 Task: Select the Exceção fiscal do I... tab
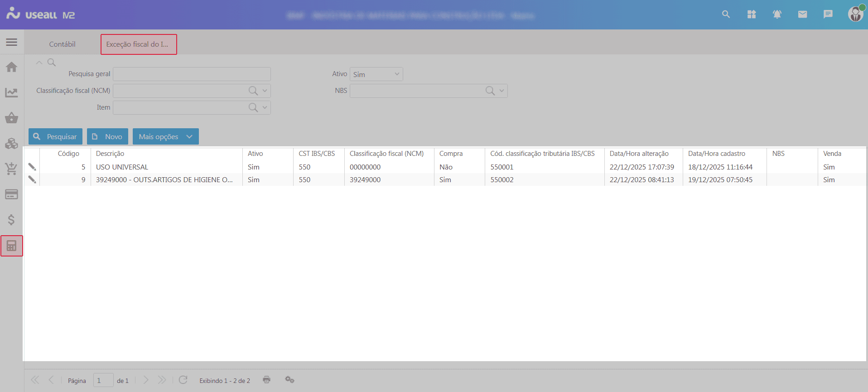[138, 44]
